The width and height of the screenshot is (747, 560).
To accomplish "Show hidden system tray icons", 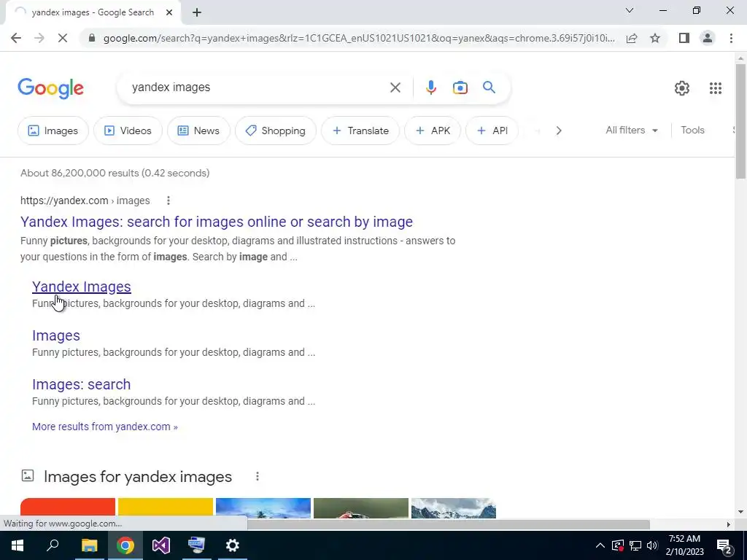I will (x=600, y=545).
